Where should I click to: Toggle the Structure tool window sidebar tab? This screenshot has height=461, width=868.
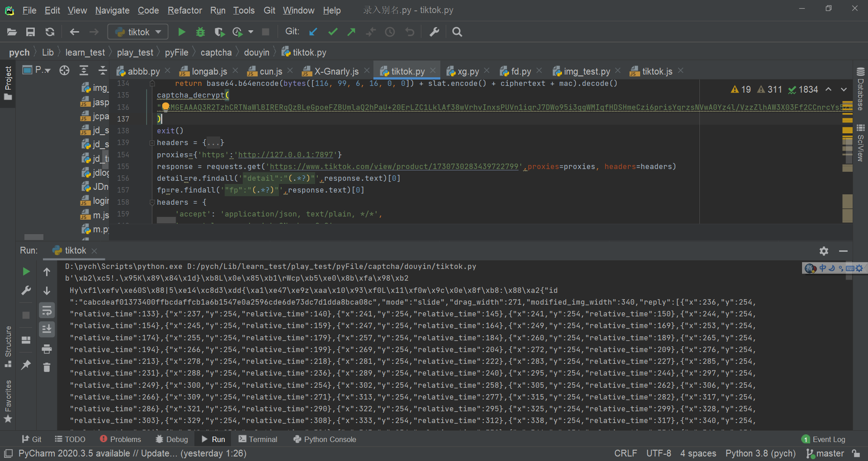pos(8,346)
